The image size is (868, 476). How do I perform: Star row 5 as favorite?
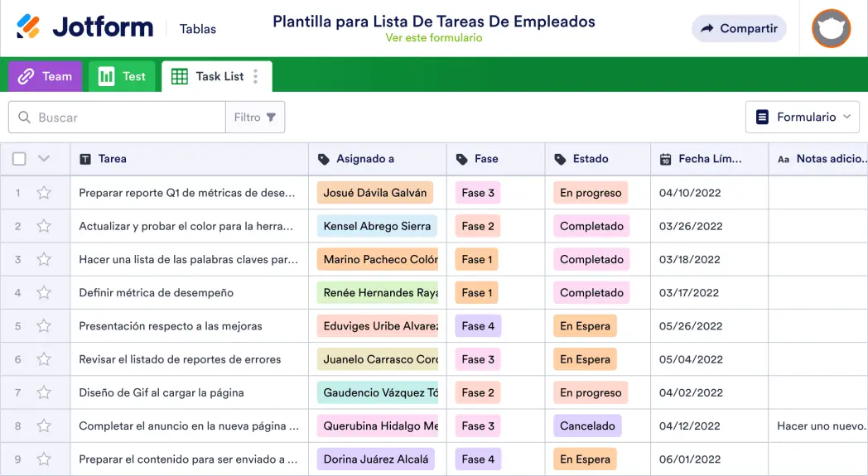44,326
